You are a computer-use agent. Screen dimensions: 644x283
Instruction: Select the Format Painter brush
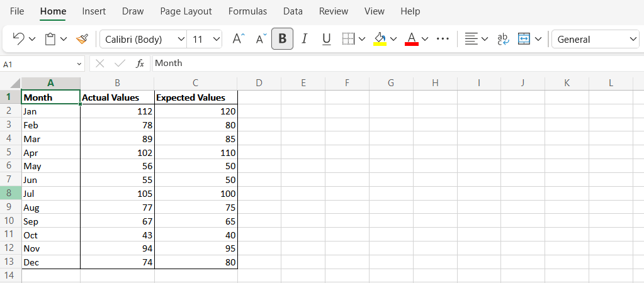point(82,39)
